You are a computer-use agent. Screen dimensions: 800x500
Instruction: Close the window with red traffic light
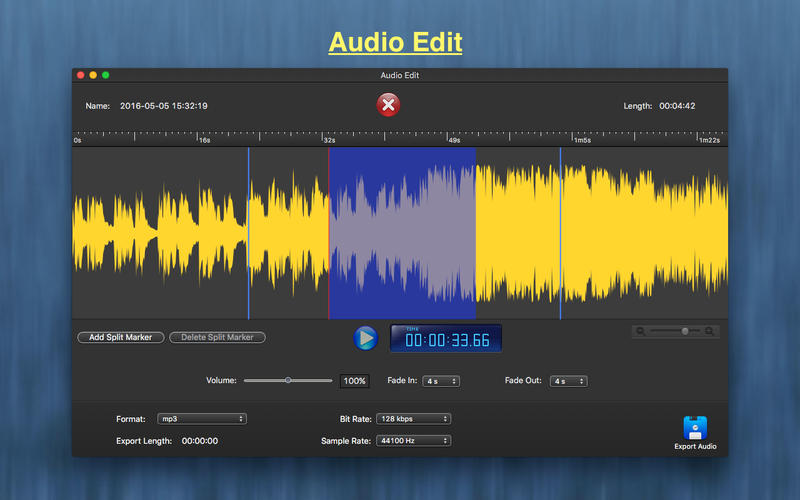point(81,75)
